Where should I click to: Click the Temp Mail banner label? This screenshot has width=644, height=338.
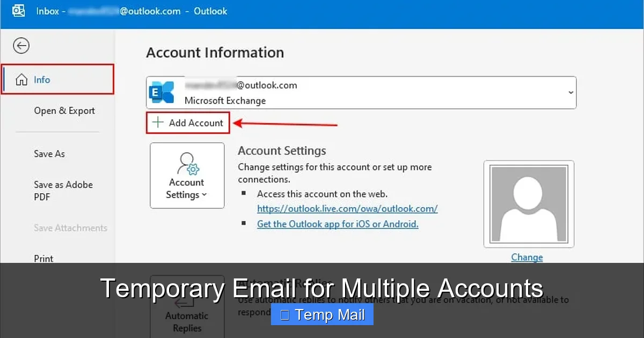322,315
